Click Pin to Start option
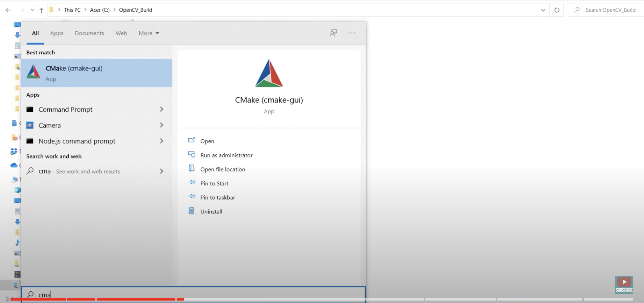The width and height of the screenshot is (644, 303). point(214,184)
